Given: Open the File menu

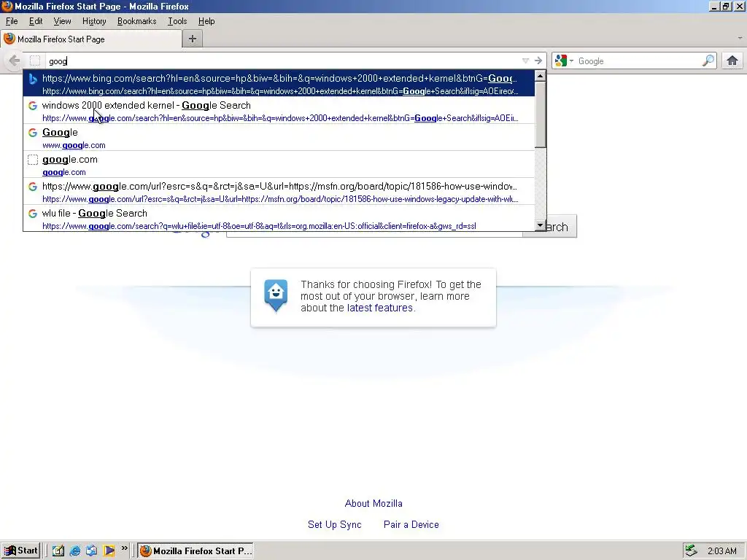Looking at the screenshot, I should [12, 21].
